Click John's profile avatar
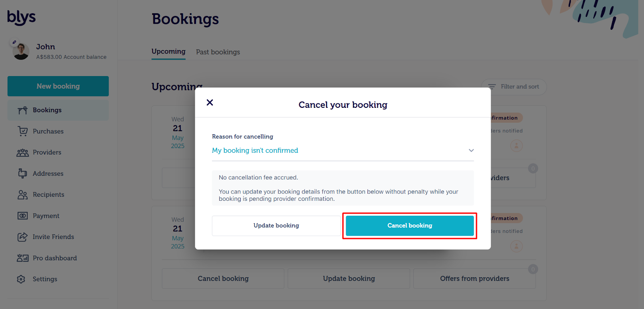Image resolution: width=644 pixels, height=309 pixels. pyautogui.click(x=21, y=51)
